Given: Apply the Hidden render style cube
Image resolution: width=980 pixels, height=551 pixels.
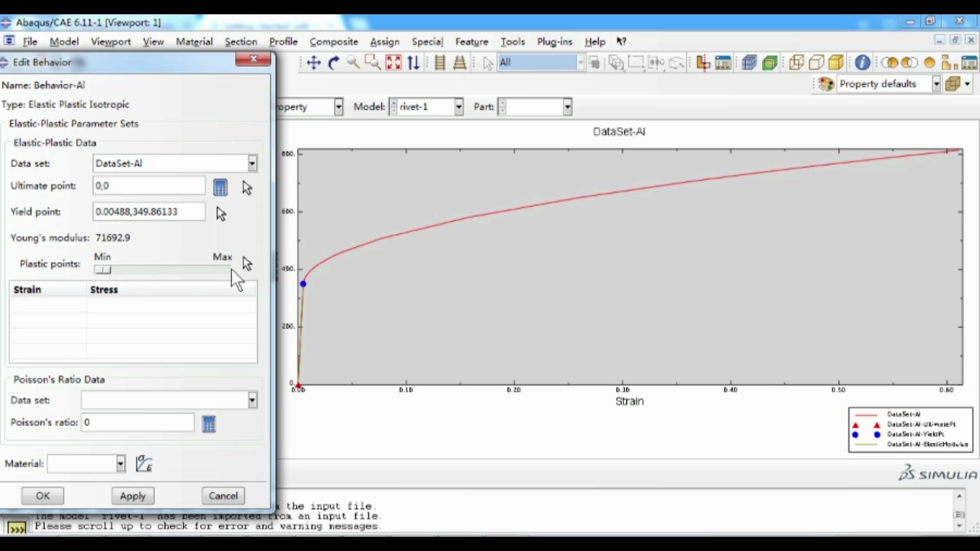Looking at the screenshot, I should 816,63.
